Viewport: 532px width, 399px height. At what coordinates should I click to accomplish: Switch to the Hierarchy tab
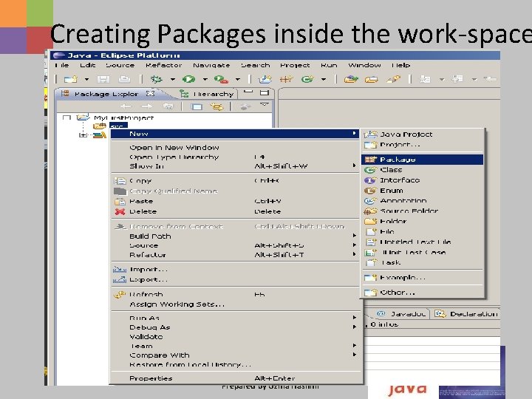207,94
